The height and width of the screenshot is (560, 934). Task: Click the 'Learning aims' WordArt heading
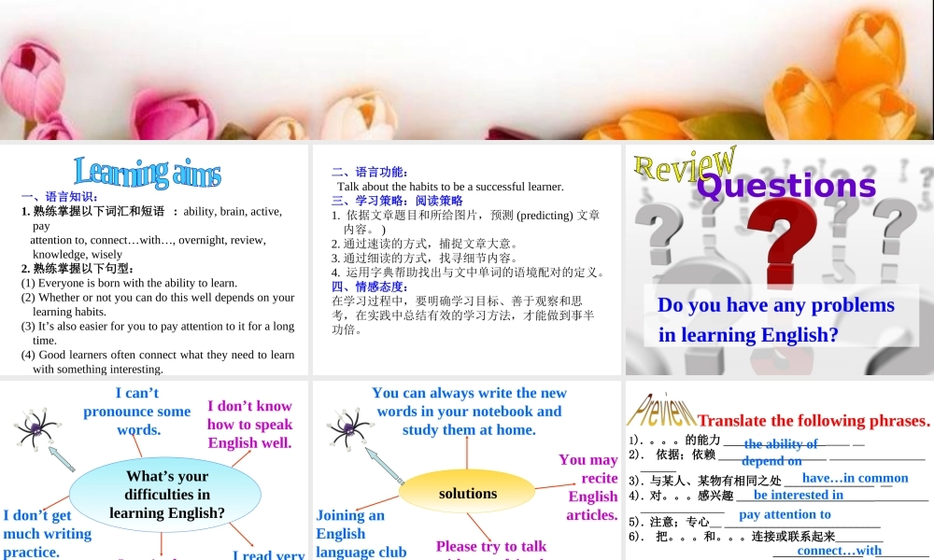click(x=148, y=173)
